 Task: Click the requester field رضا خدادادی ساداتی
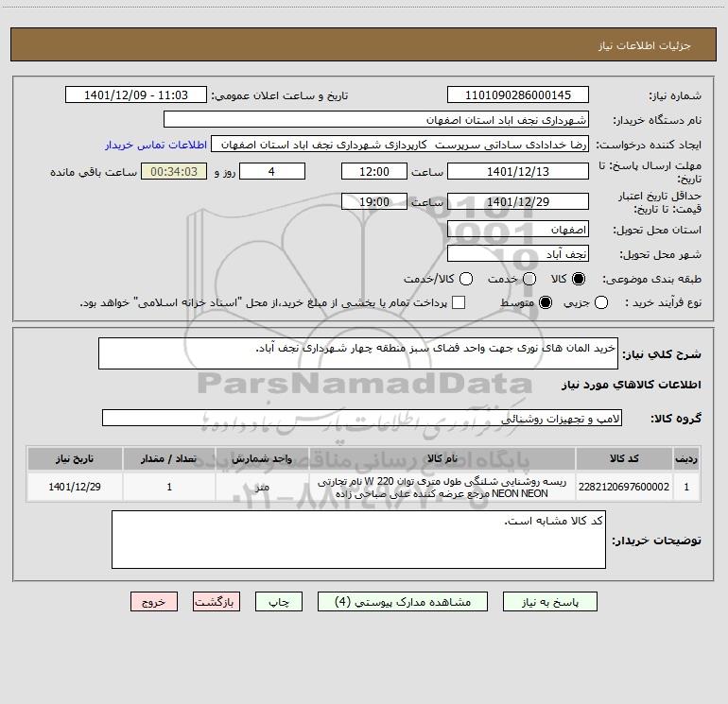point(400,144)
